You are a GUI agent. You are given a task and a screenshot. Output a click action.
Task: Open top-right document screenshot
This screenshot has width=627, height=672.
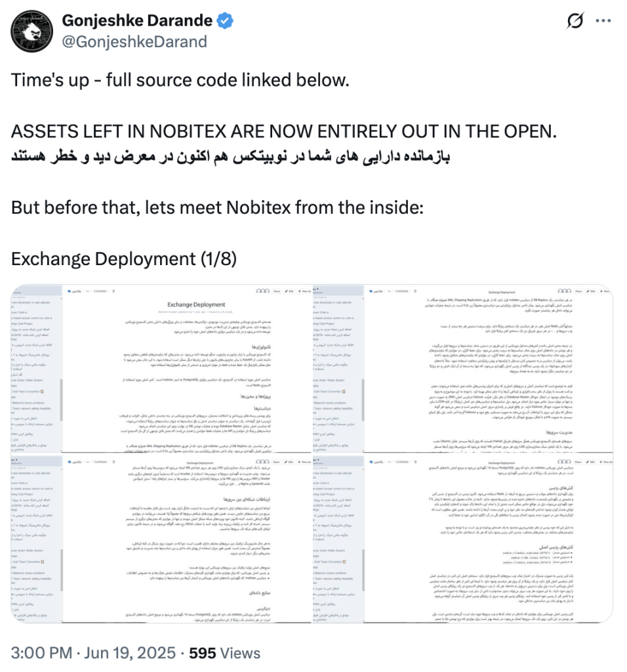click(x=464, y=369)
